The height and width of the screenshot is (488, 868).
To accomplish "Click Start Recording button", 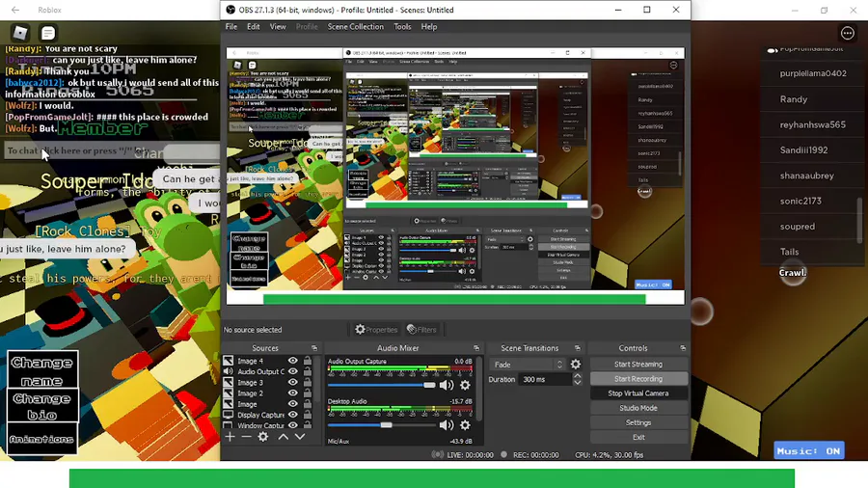I will pos(638,379).
